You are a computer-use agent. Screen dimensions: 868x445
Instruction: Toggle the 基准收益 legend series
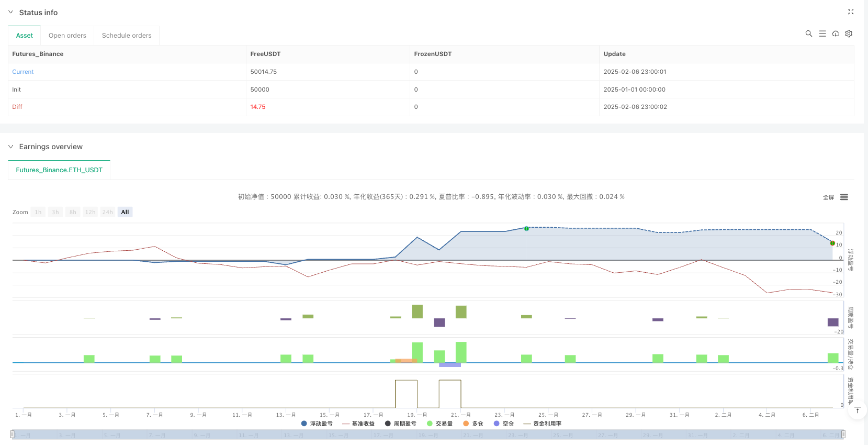pos(358,424)
